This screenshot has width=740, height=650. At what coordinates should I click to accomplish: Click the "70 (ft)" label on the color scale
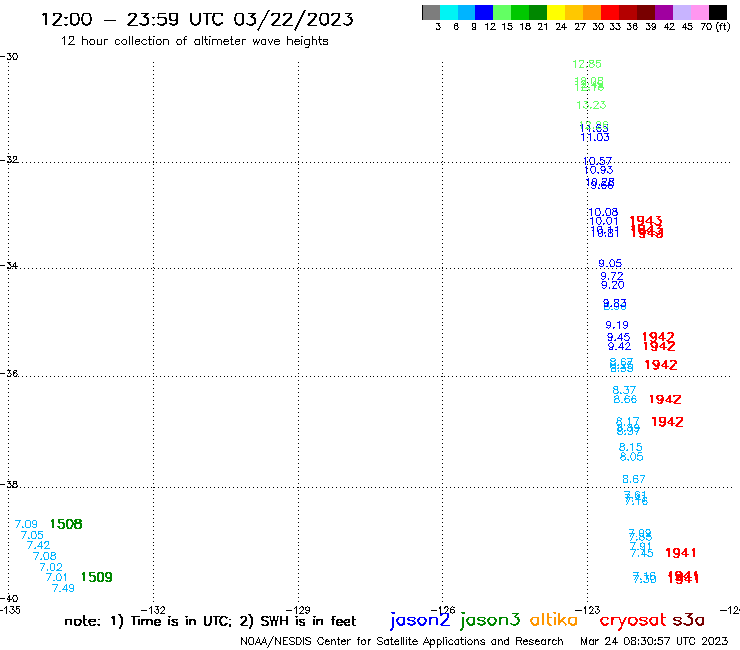pyautogui.click(x=715, y=27)
